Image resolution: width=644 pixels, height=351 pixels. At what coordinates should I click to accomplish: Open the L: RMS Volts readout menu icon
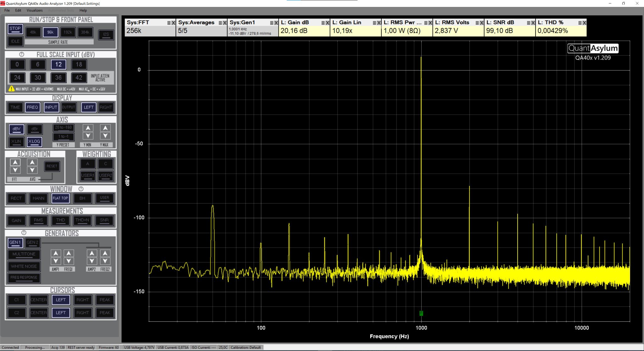pos(477,23)
